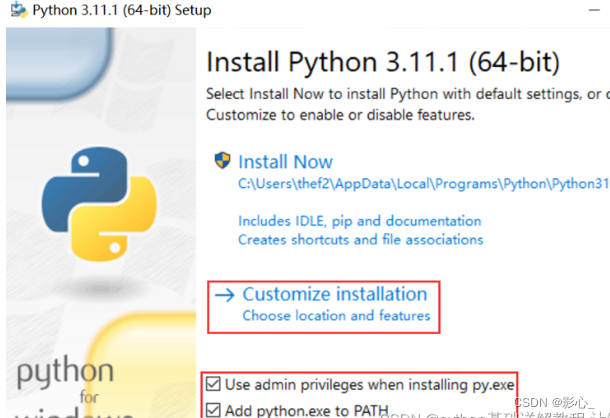
Task: Click the arrow icon beside Customize installation
Action: (224, 295)
